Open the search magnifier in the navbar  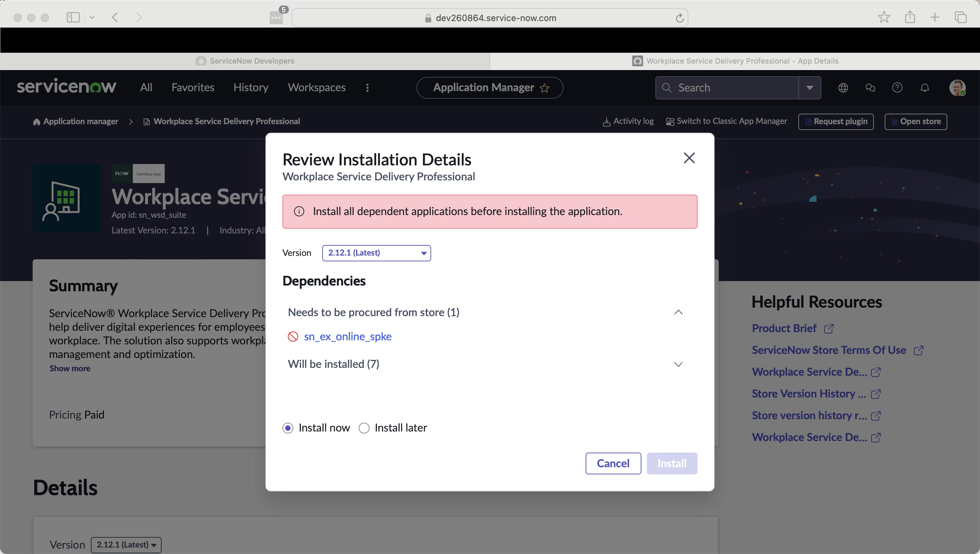pos(667,87)
